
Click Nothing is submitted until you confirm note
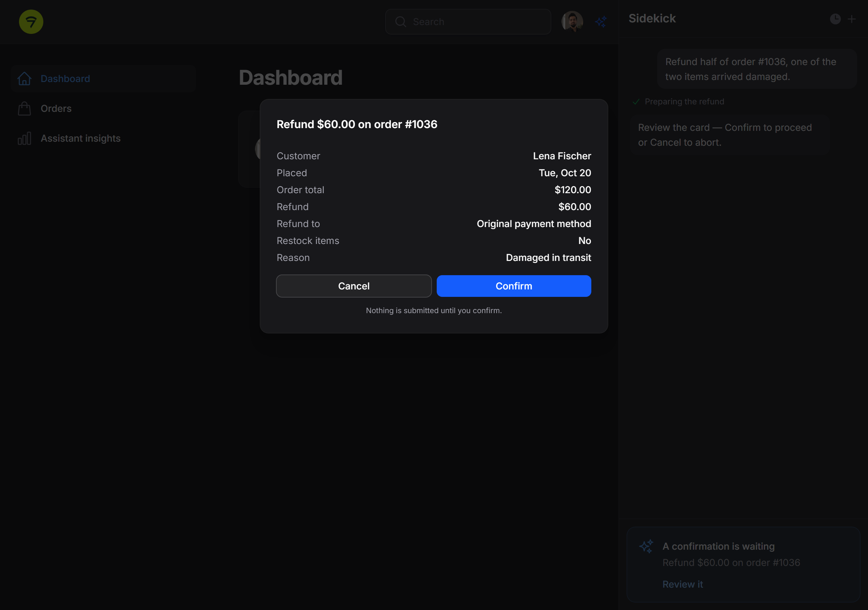pos(434,310)
